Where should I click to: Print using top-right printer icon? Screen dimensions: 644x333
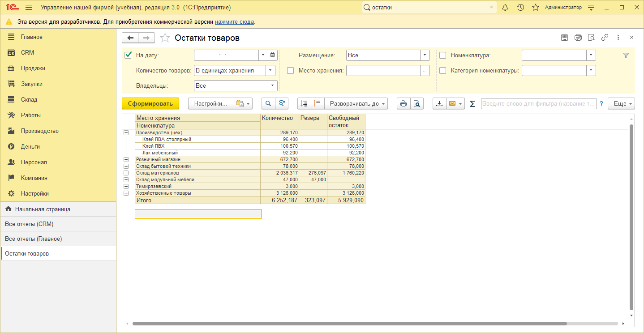(x=578, y=38)
